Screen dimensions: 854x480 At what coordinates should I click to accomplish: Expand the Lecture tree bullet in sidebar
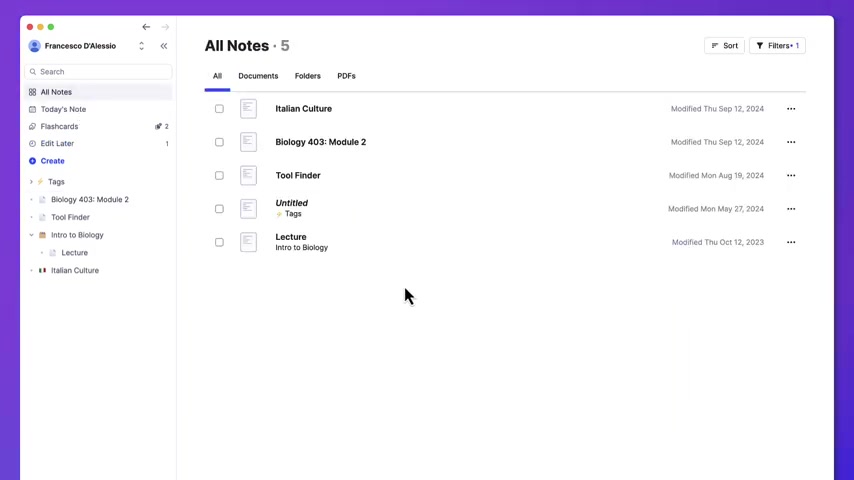42,253
